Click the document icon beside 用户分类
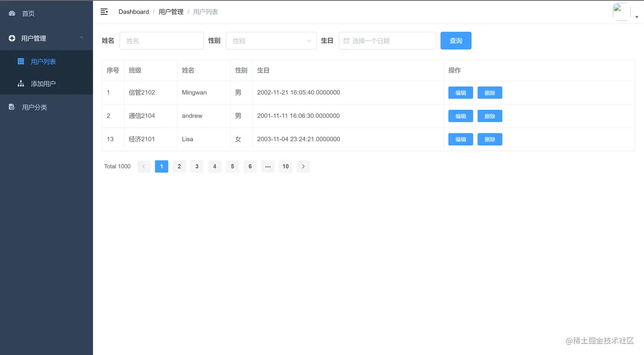 [x=12, y=107]
